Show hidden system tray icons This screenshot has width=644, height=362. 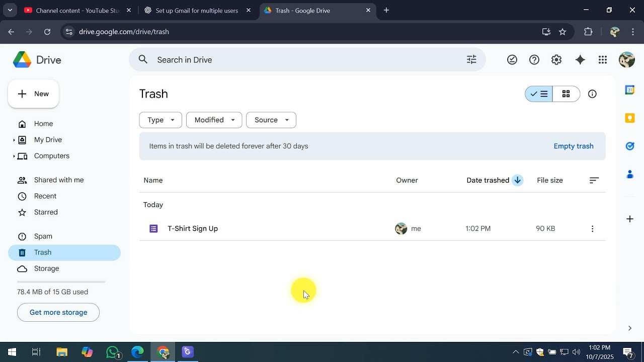tap(516, 352)
